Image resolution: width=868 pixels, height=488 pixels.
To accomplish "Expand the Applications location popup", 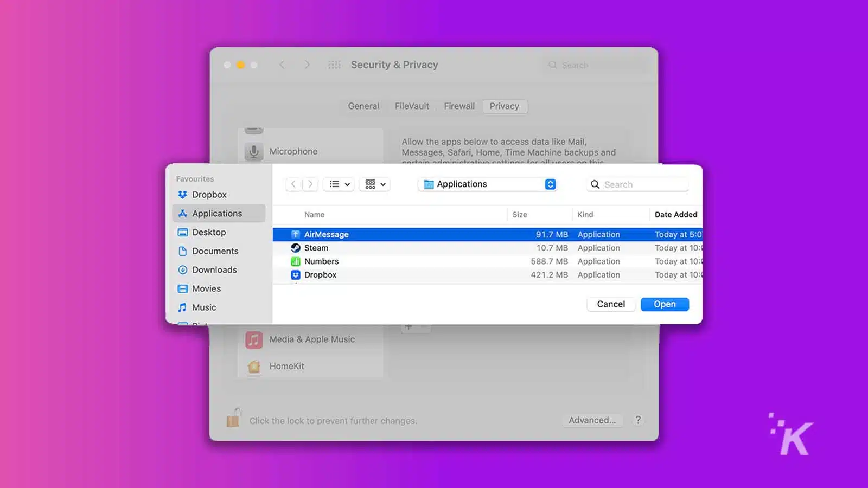I will [x=550, y=184].
